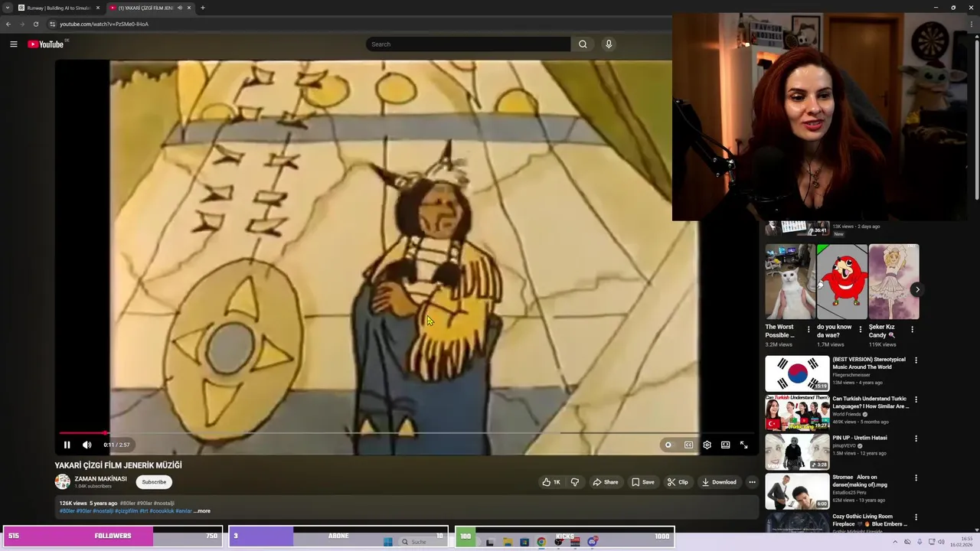Mute the tab via its speaker icon
This screenshot has height=551, width=980.
180,8
